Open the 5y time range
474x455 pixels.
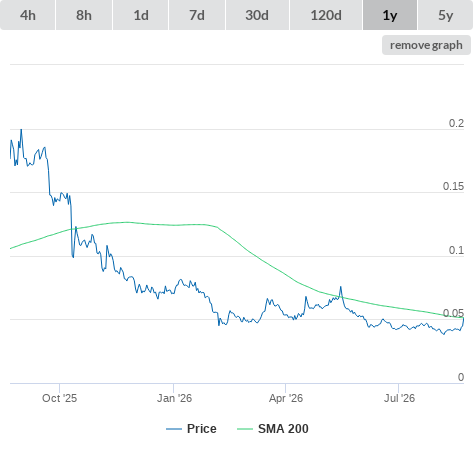(445, 15)
